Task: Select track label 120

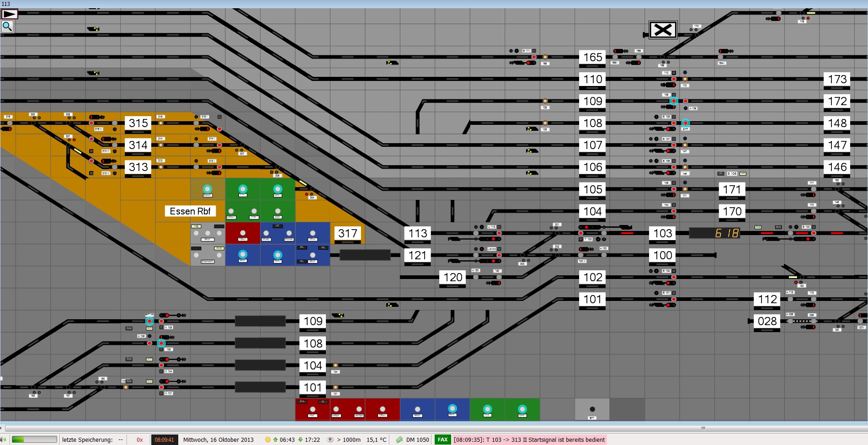Action: point(453,277)
